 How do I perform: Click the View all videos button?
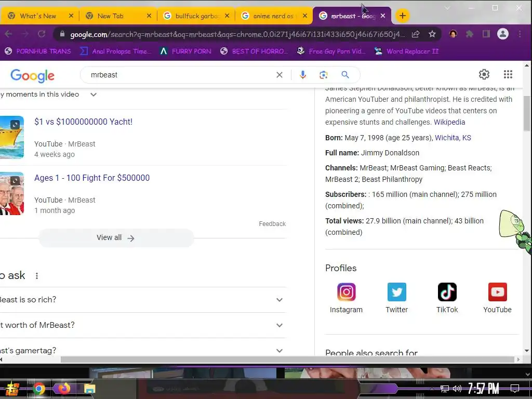click(x=116, y=238)
